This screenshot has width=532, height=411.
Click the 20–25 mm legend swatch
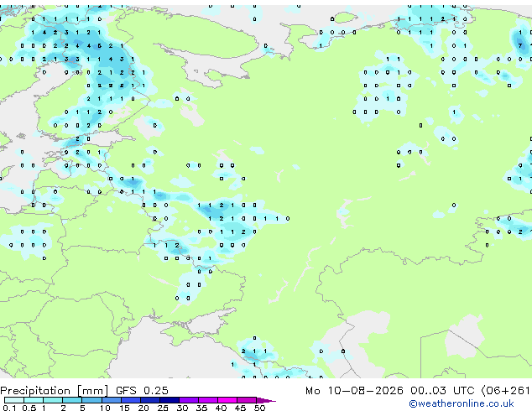pyautogui.click(x=149, y=400)
